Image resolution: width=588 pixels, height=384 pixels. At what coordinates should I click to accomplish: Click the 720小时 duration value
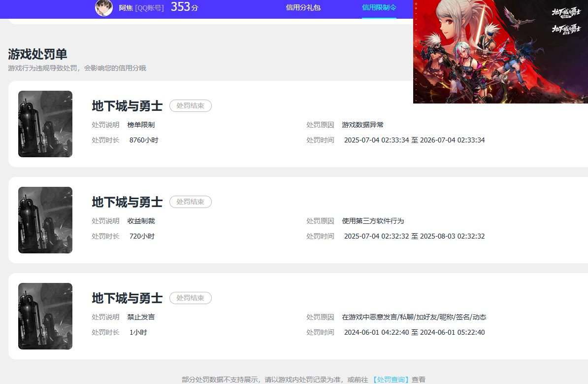point(142,236)
